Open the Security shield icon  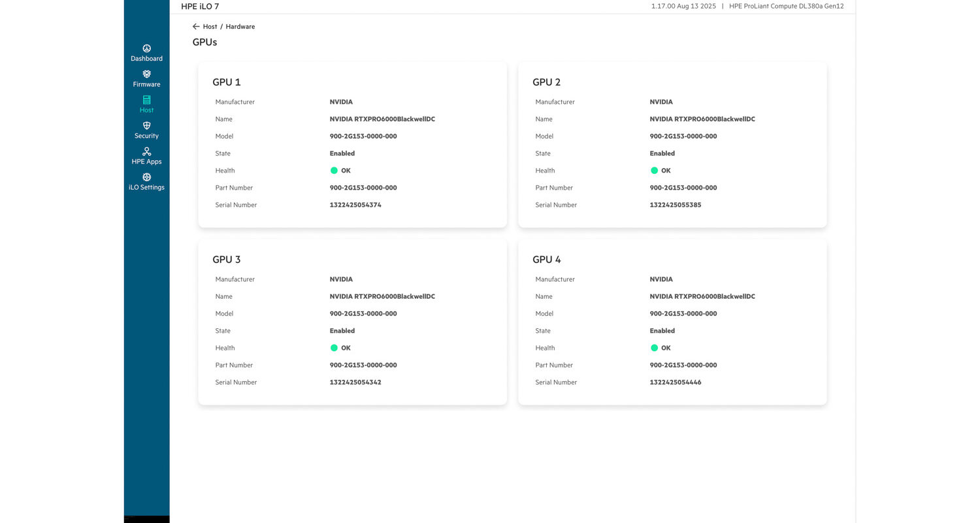coord(146,126)
